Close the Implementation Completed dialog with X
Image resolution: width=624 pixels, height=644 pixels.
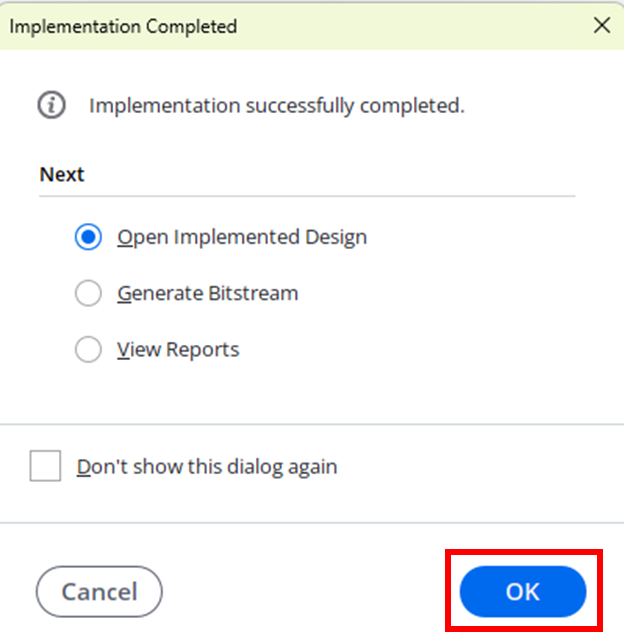(602, 25)
